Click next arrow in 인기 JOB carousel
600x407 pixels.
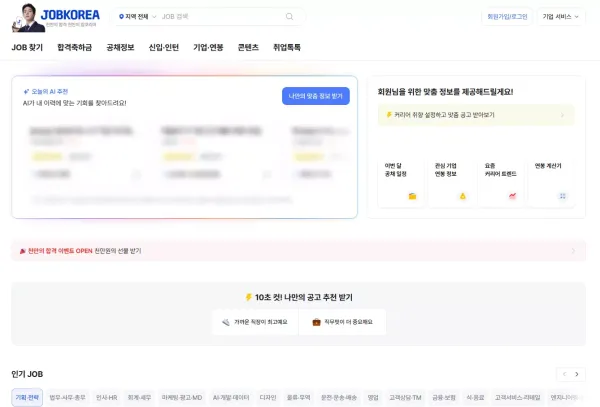click(577, 374)
